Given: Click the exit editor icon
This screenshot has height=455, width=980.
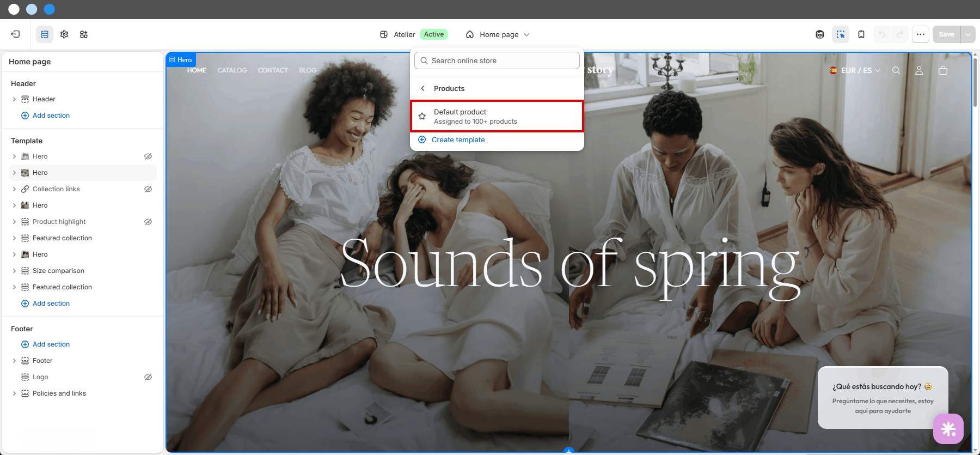Looking at the screenshot, I should coord(15,34).
